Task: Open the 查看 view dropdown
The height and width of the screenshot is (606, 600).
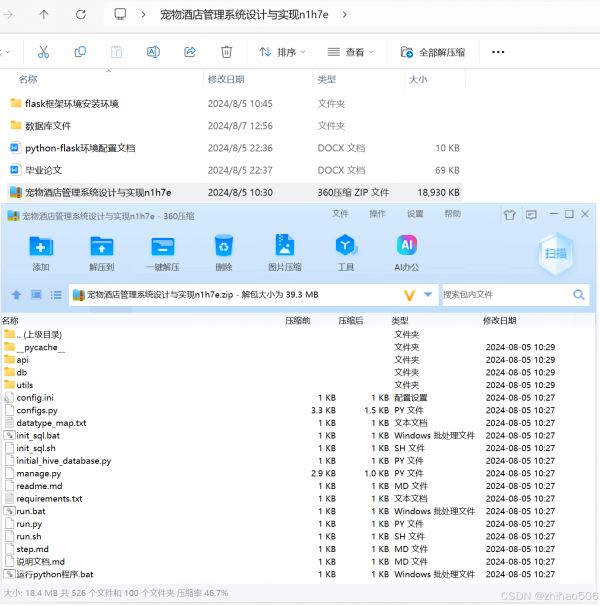Action: tap(351, 52)
